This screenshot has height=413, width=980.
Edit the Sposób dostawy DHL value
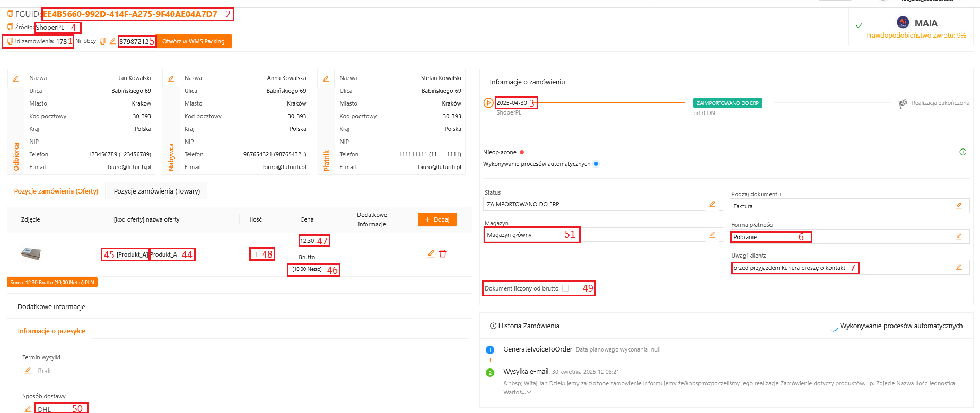[28, 409]
